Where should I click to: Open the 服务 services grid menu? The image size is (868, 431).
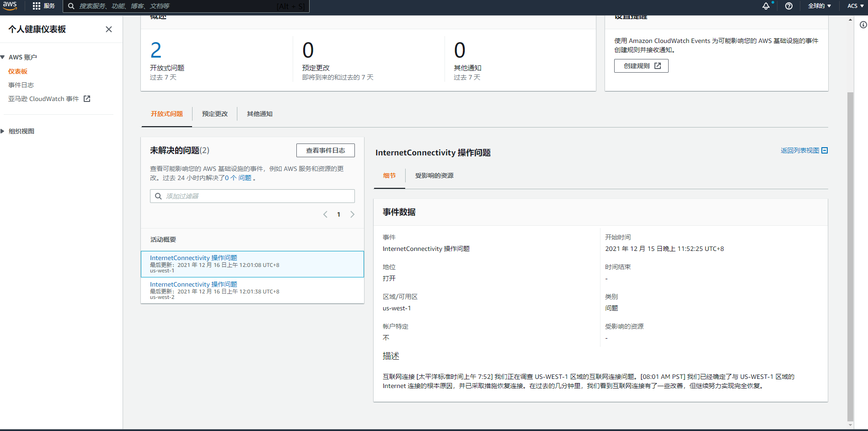[43, 6]
